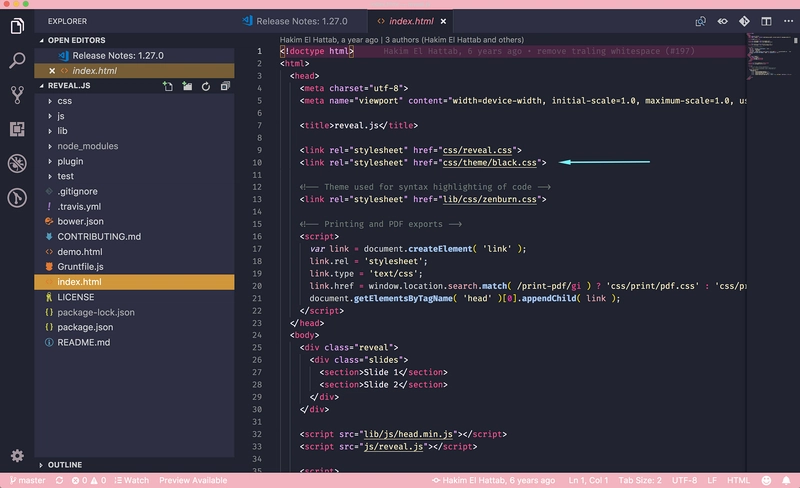Toggle file blame eye icon in editor toolbar
Viewport: 800px width, 488px height.
click(x=722, y=21)
